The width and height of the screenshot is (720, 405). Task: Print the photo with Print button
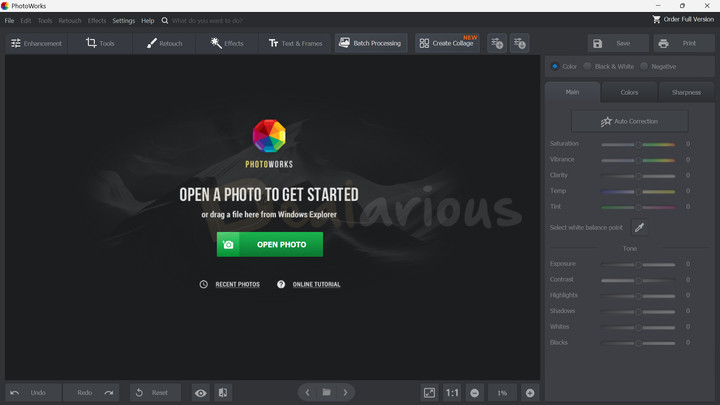(683, 43)
